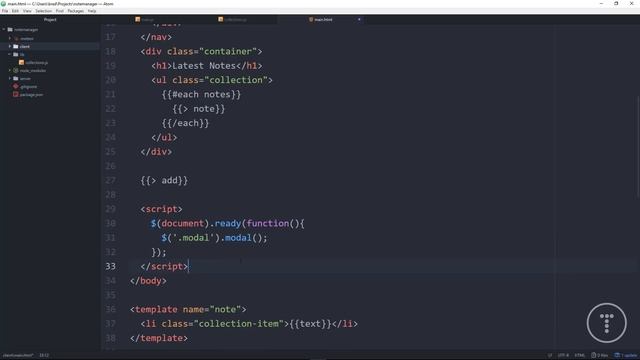640x360 pixels.
Task: Click the lib folder icon
Action: point(16,54)
